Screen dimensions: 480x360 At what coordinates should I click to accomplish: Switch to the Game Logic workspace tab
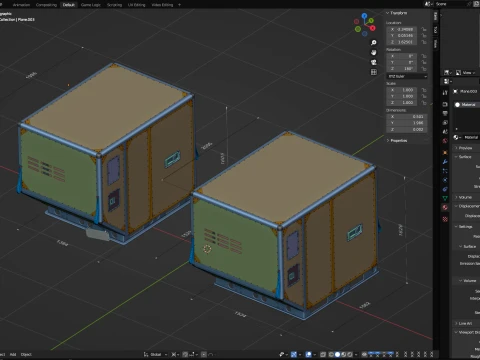tap(91, 5)
